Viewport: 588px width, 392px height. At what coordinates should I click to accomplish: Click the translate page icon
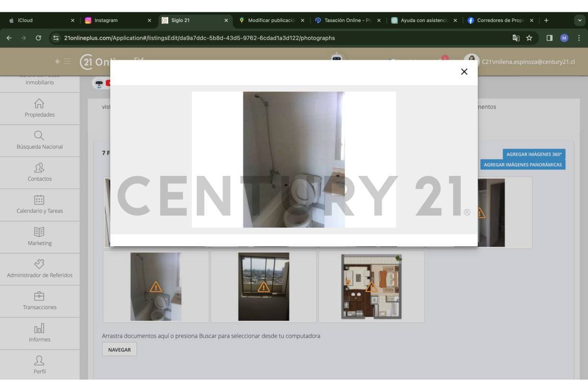pyautogui.click(x=516, y=38)
